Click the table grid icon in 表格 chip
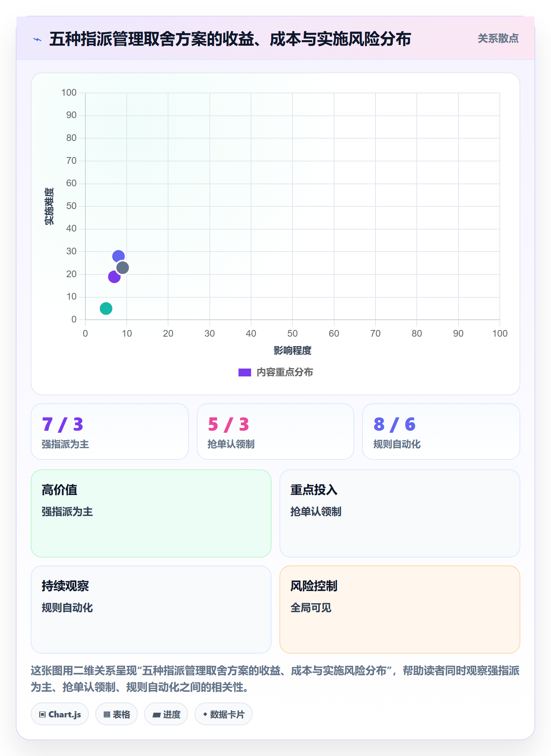The height and width of the screenshot is (756, 551). [x=107, y=715]
